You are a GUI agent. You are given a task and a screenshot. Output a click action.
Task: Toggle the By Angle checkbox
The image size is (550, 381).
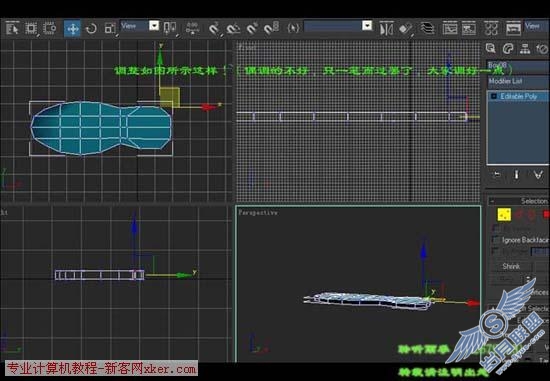pyautogui.click(x=496, y=251)
